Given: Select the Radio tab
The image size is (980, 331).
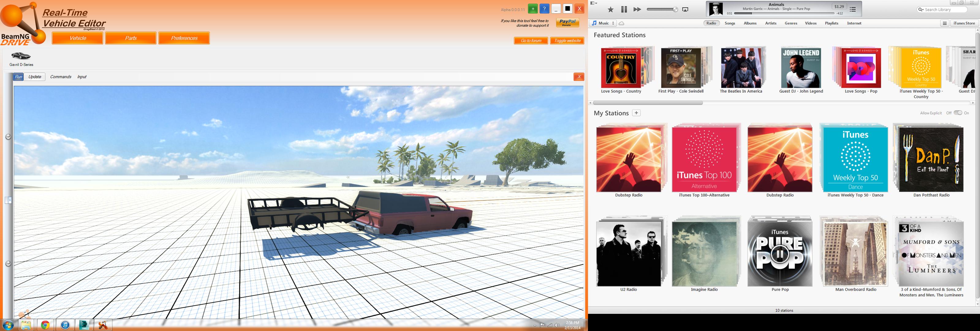Looking at the screenshot, I should [x=711, y=23].
